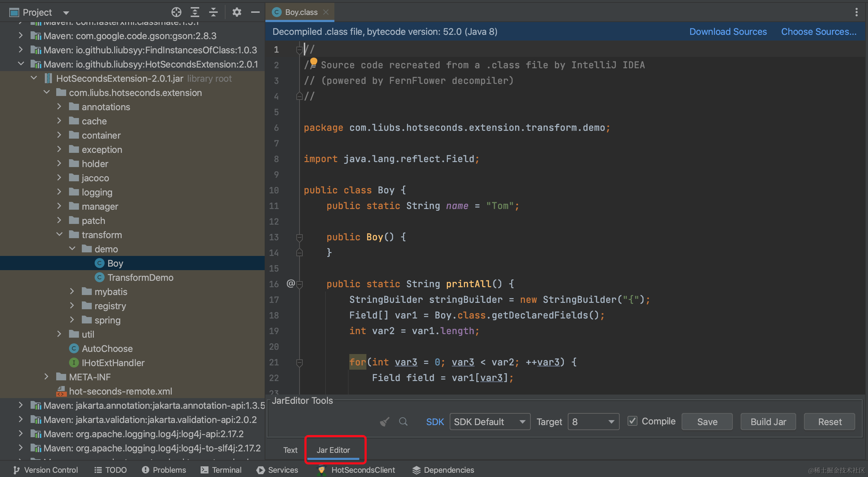The image size is (868, 477).
Task: Toggle the Compile checkbox
Action: pyautogui.click(x=632, y=421)
